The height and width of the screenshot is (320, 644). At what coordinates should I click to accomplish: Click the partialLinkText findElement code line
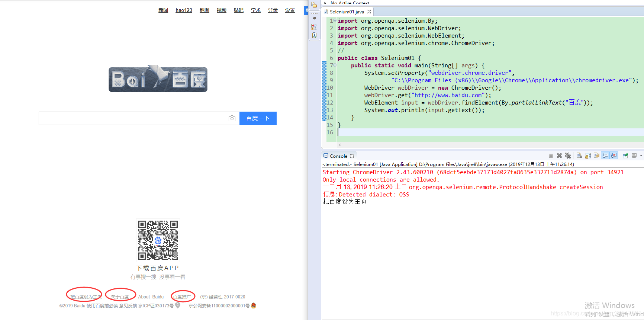479,103
